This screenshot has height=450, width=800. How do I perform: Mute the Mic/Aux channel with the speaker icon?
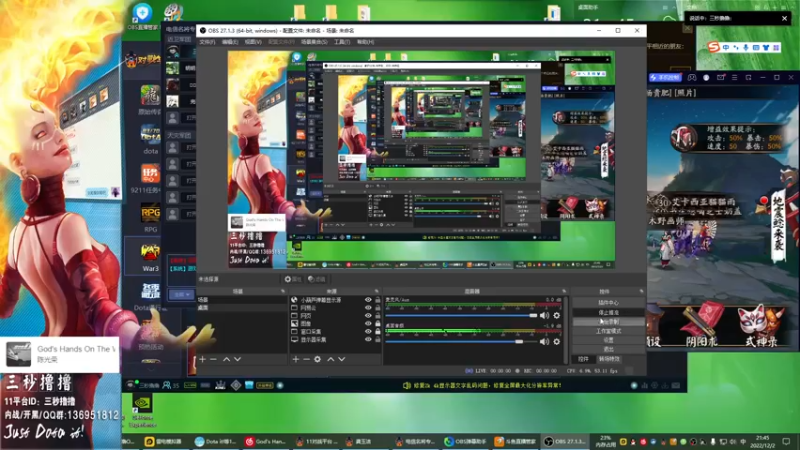click(x=544, y=316)
